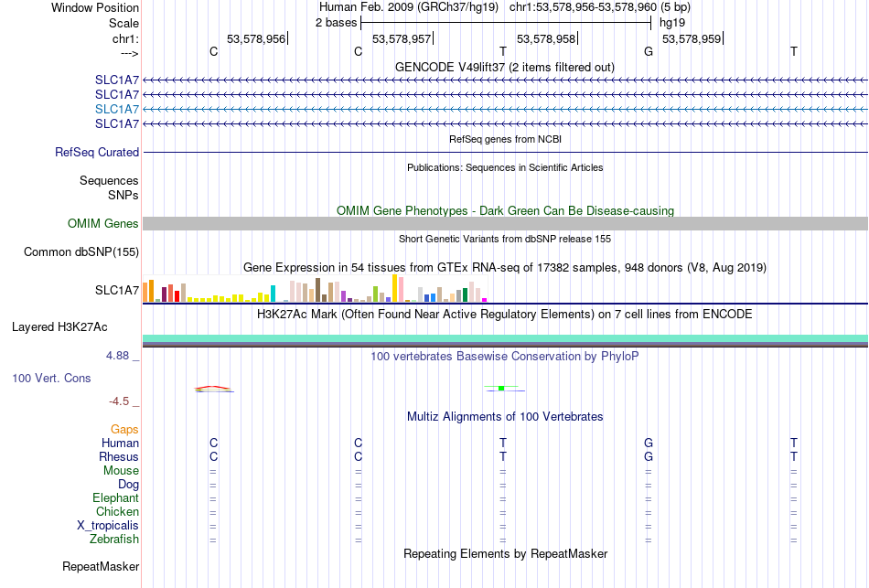869x588 pixels.
Task: Click the chr1: ruler label
Action: click(125, 38)
